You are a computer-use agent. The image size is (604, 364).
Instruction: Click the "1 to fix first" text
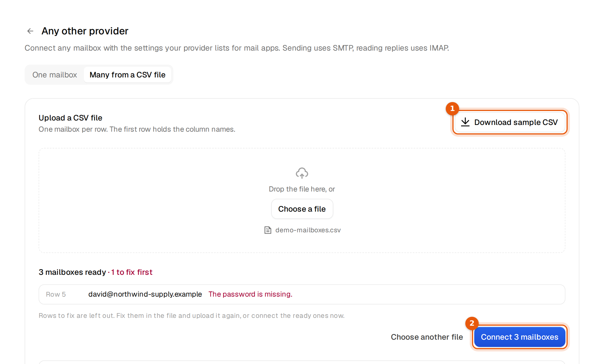pyautogui.click(x=132, y=272)
